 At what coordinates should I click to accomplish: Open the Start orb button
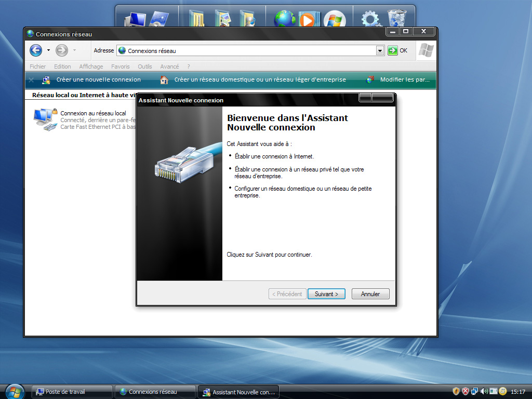coord(15,392)
